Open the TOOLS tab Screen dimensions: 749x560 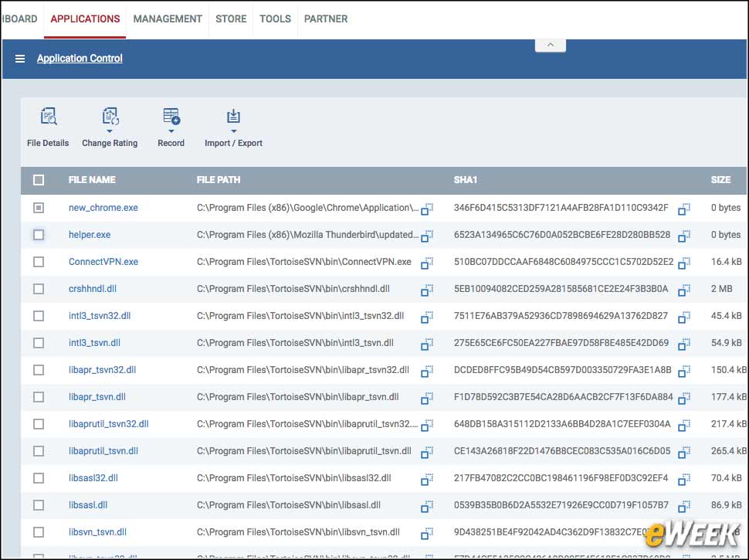[x=275, y=19]
